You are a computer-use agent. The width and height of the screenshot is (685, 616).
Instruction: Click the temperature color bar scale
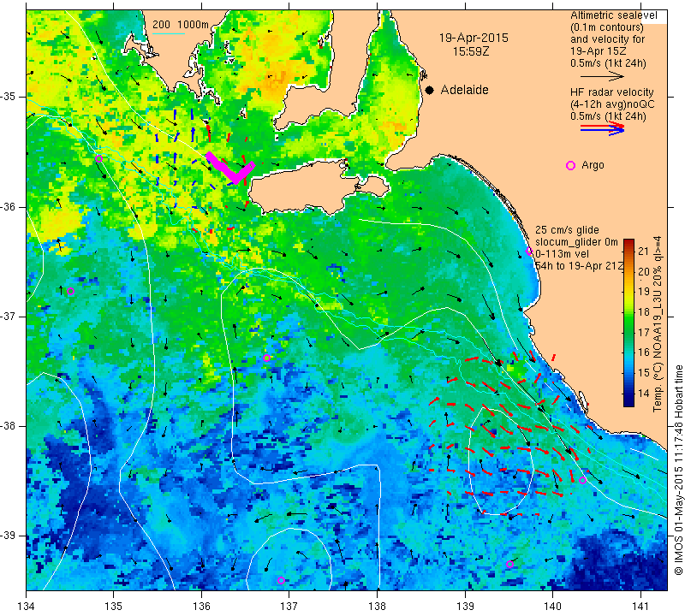[x=628, y=323]
